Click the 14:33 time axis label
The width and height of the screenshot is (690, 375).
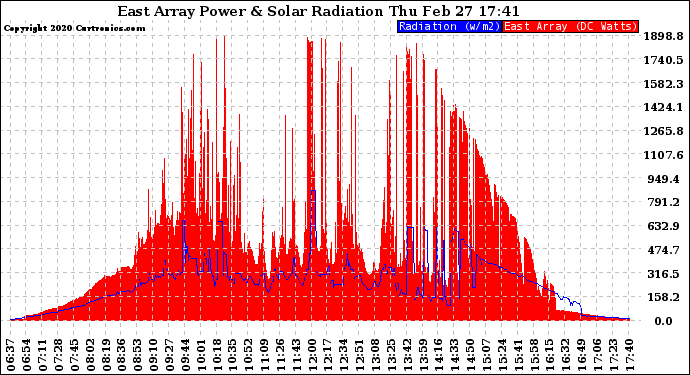(x=454, y=355)
